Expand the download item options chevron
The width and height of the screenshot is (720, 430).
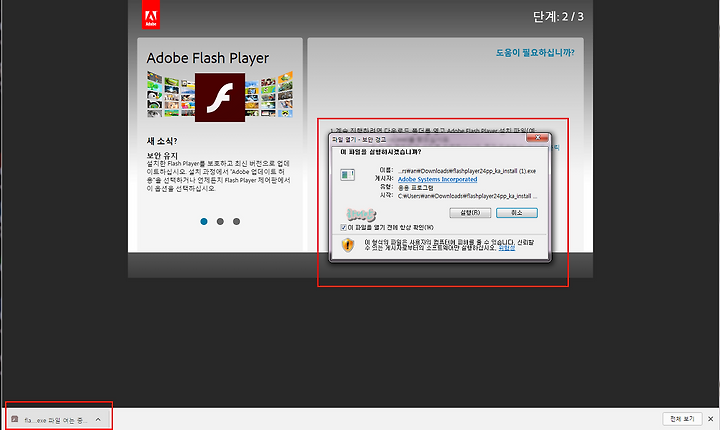[x=98, y=419]
